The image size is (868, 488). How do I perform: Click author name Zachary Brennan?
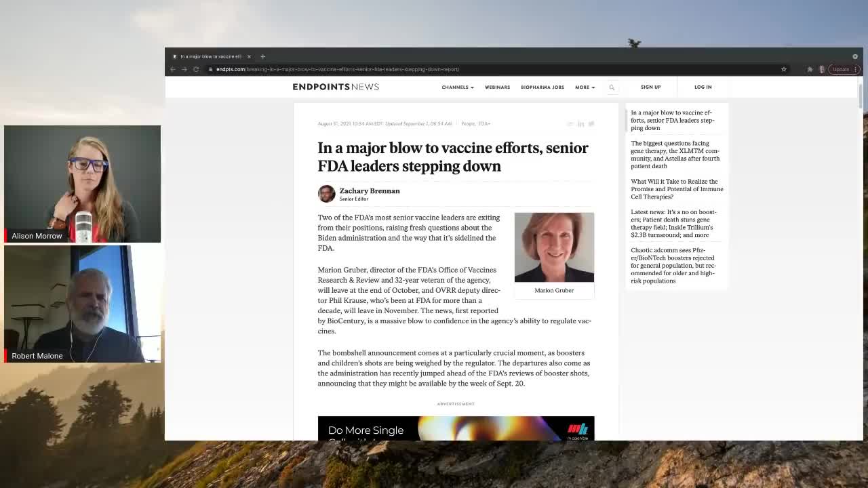click(x=370, y=190)
